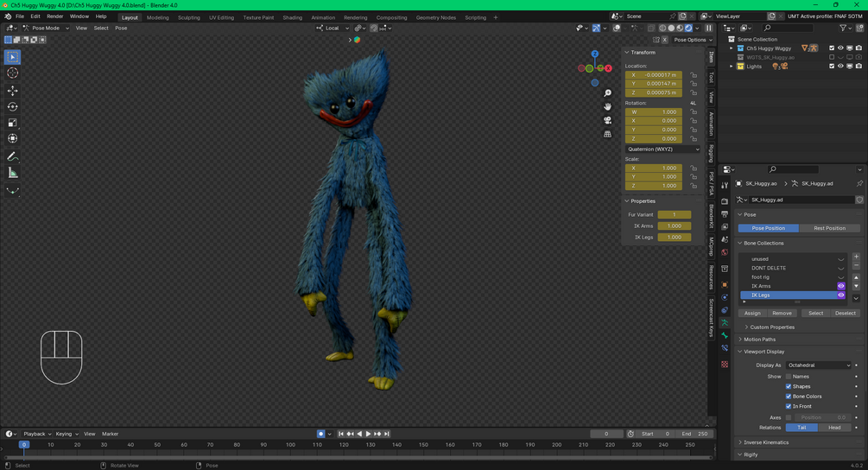Select the Move tool in the toolbar
This screenshot has height=470, width=868.
point(12,90)
